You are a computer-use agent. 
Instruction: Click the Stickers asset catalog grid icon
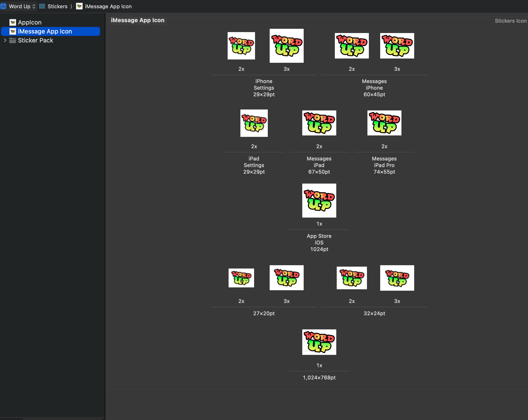click(42, 6)
